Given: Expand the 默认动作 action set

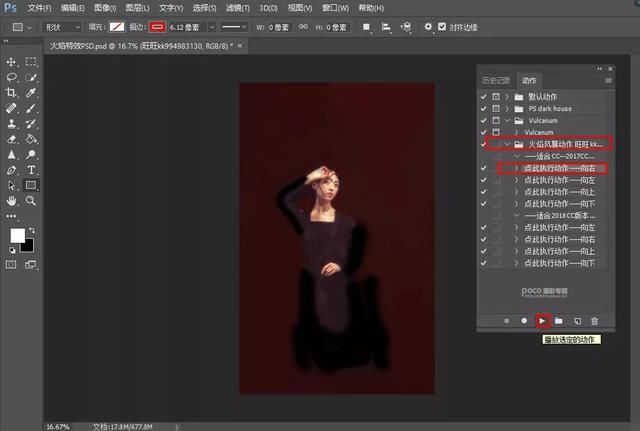Looking at the screenshot, I should (508, 96).
